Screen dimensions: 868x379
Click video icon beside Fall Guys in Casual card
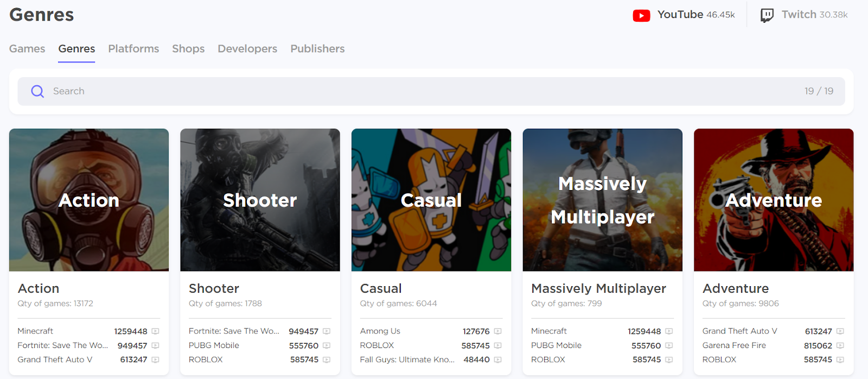498,359
